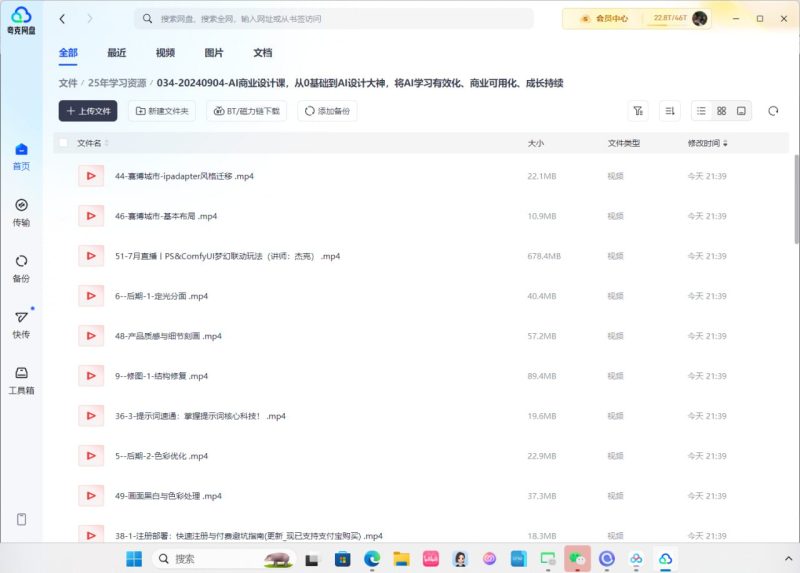The height and width of the screenshot is (573, 800).
Task: Open the sort order icon
Action: point(670,111)
